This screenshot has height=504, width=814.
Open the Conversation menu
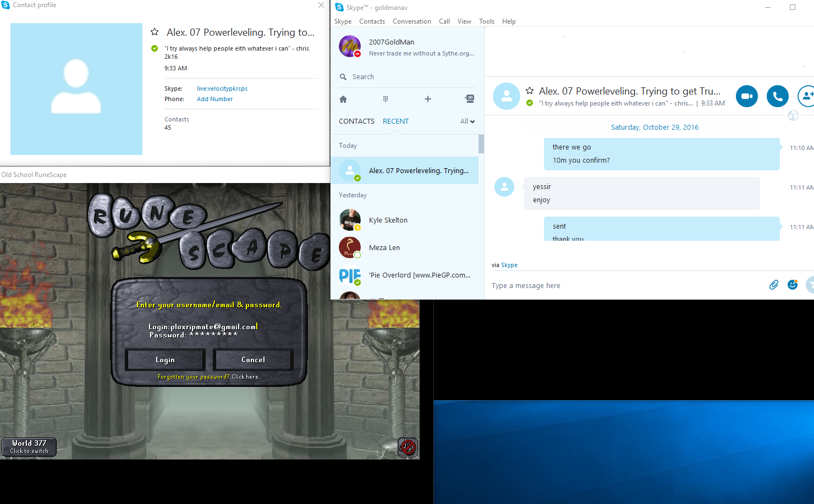(412, 21)
